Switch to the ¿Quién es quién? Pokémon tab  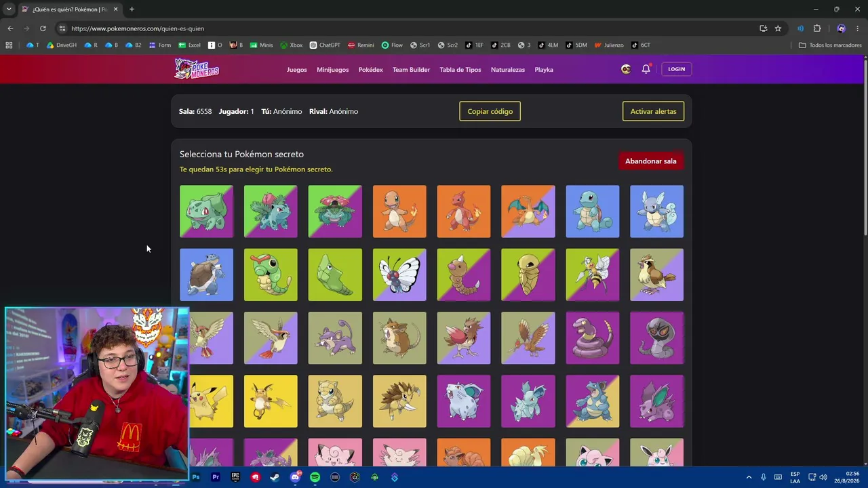tap(69, 9)
